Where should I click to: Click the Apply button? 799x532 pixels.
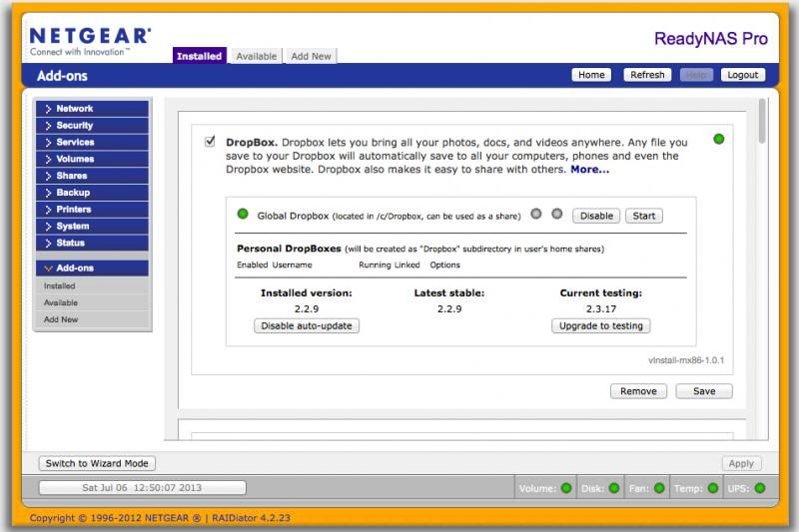(x=741, y=463)
